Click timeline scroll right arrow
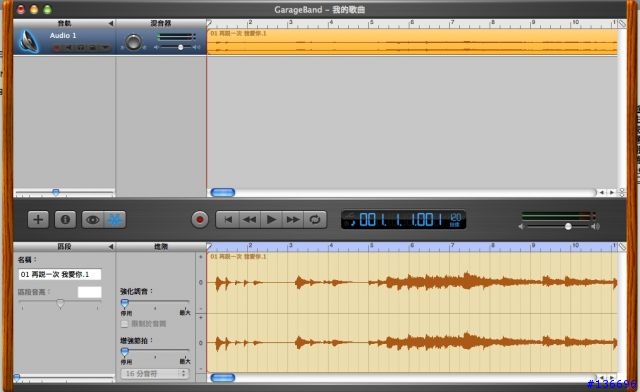Screen dimensions: 640x392 click(x=611, y=192)
